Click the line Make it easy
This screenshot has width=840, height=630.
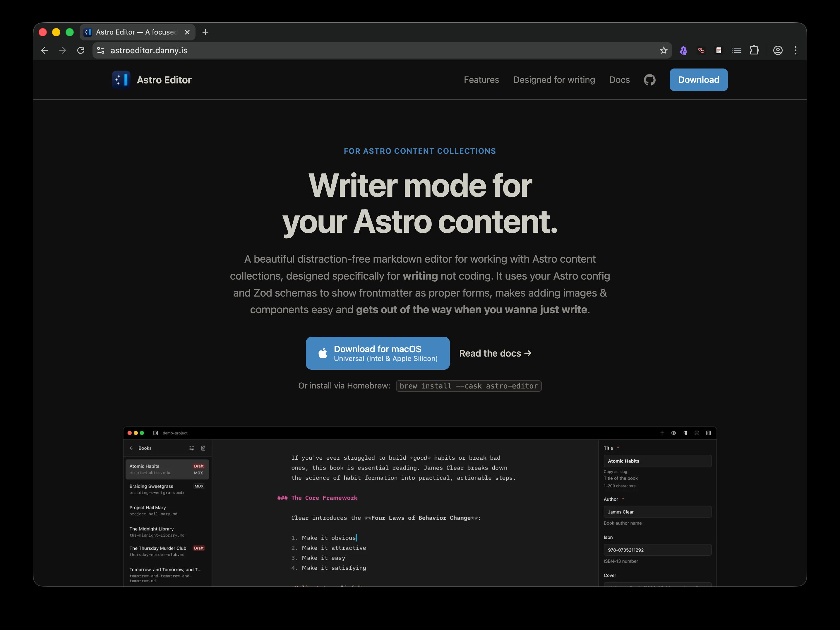[x=323, y=558]
